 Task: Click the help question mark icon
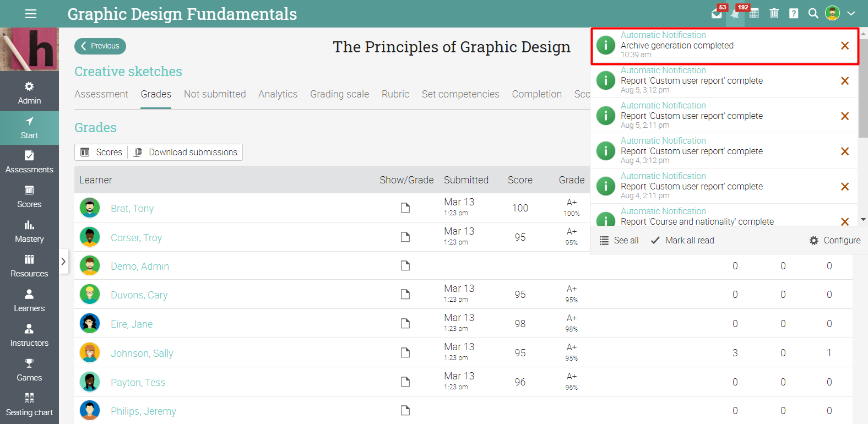794,14
